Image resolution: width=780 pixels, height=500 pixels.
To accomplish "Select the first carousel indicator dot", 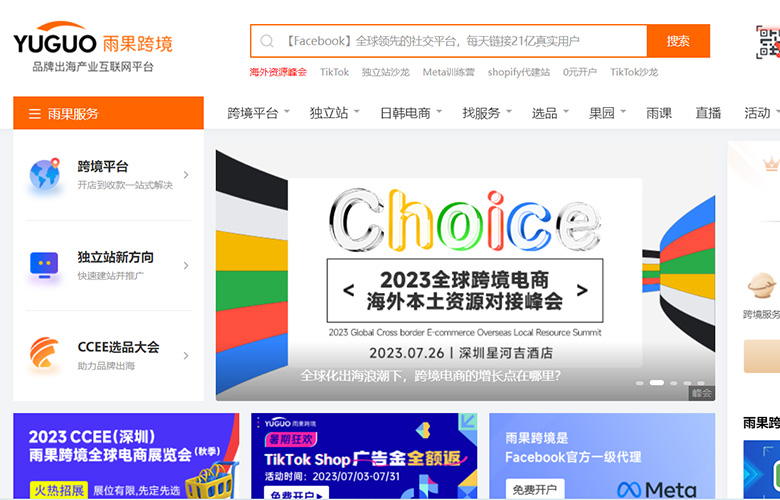I will [x=640, y=383].
